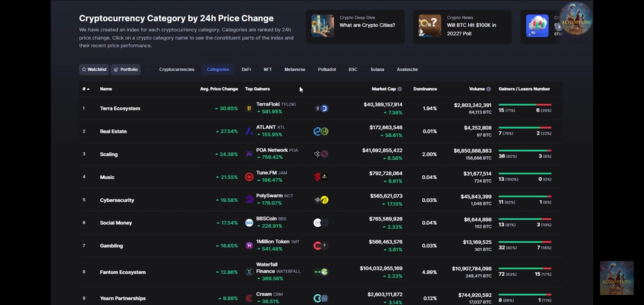Click Terra Ecosystem market cap $40,389,157,914
This screenshot has width=644, height=305.
pyautogui.click(x=383, y=105)
